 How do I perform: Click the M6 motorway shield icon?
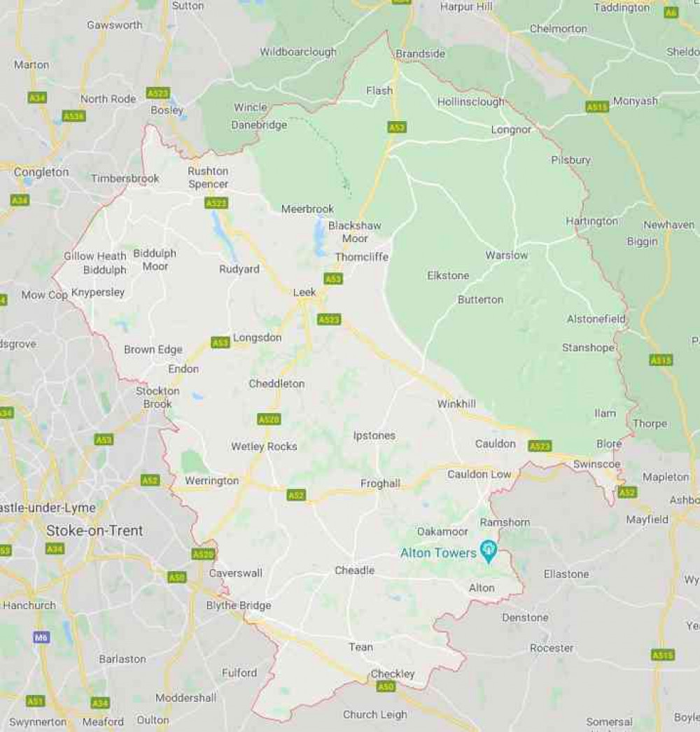[41, 638]
